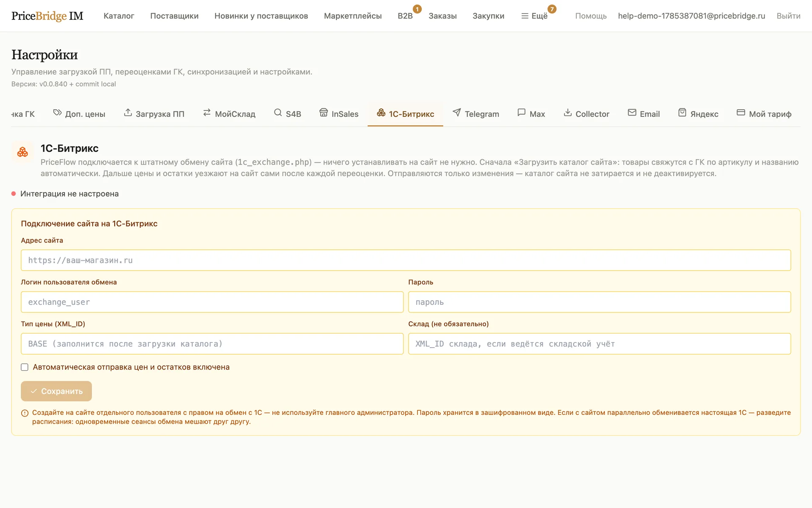Image resolution: width=812 pixels, height=508 pixels.
Task: Open the МойСклад settings tab
Action: 229,114
